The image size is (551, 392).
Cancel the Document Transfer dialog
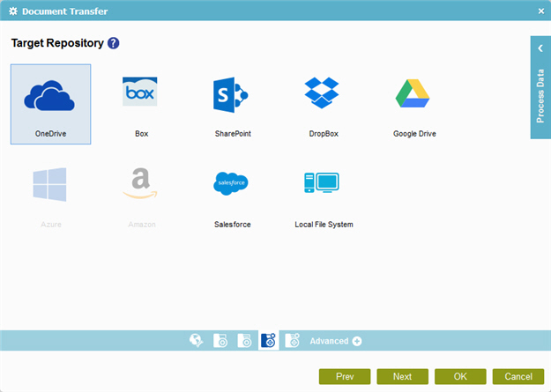click(518, 376)
